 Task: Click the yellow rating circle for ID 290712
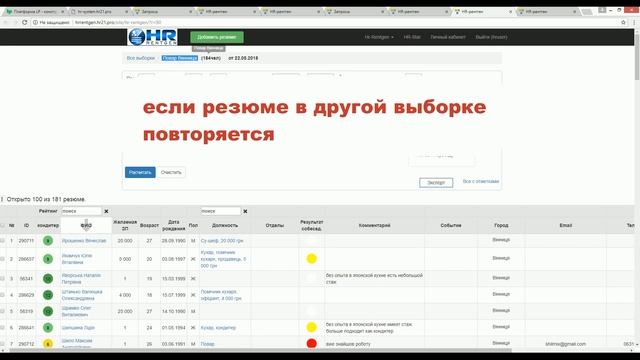click(x=48, y=344)
